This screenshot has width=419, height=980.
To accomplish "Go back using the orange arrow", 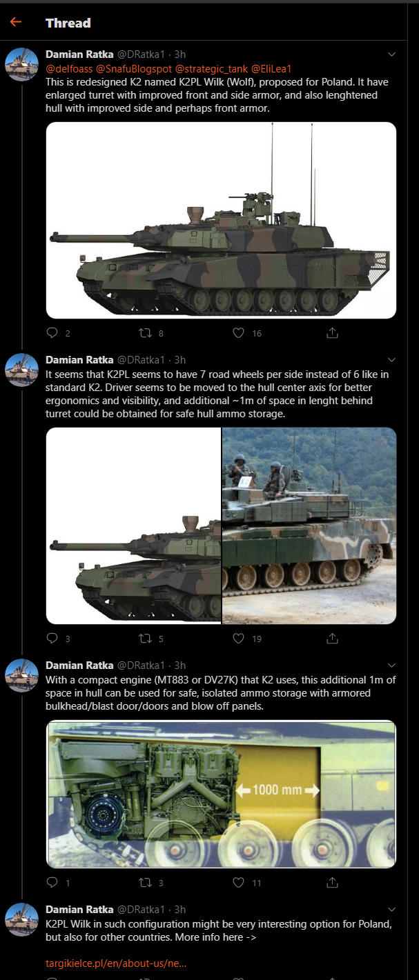I will point(16,22).
